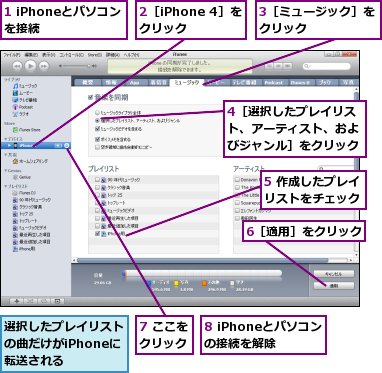382x373 pixels.
Task: Open iTunes DJ playlist in sidebar
Action: (24, 193)
